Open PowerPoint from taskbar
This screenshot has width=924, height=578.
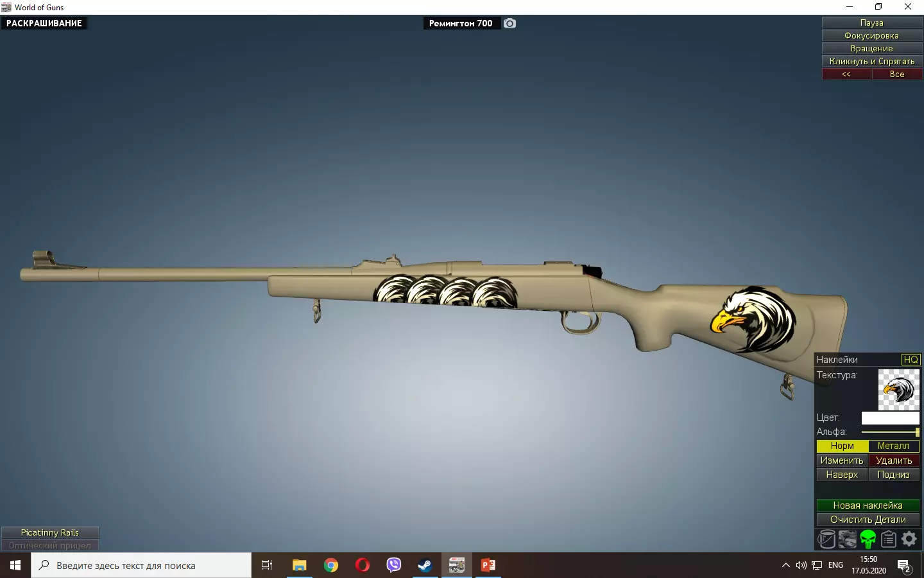(x=488, y=565)
